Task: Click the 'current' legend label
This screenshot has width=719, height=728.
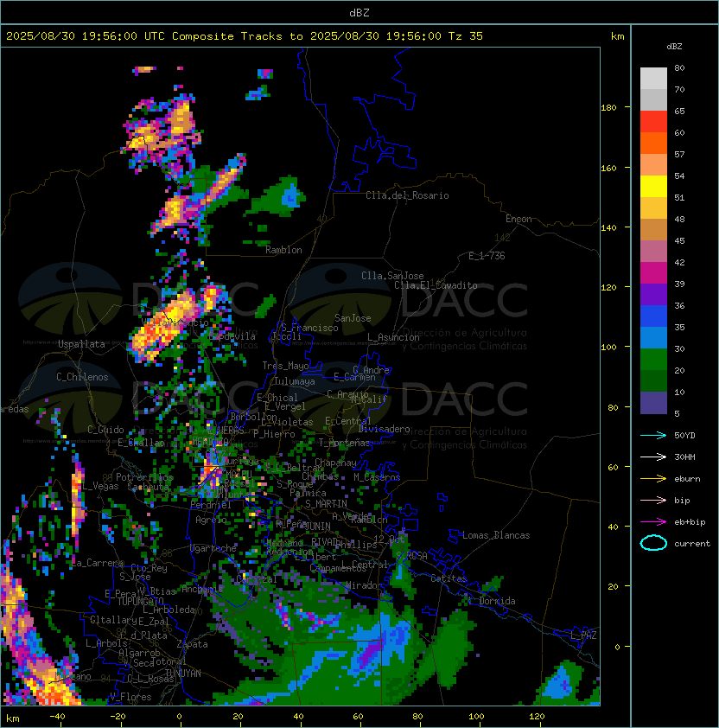Action: 692,544
